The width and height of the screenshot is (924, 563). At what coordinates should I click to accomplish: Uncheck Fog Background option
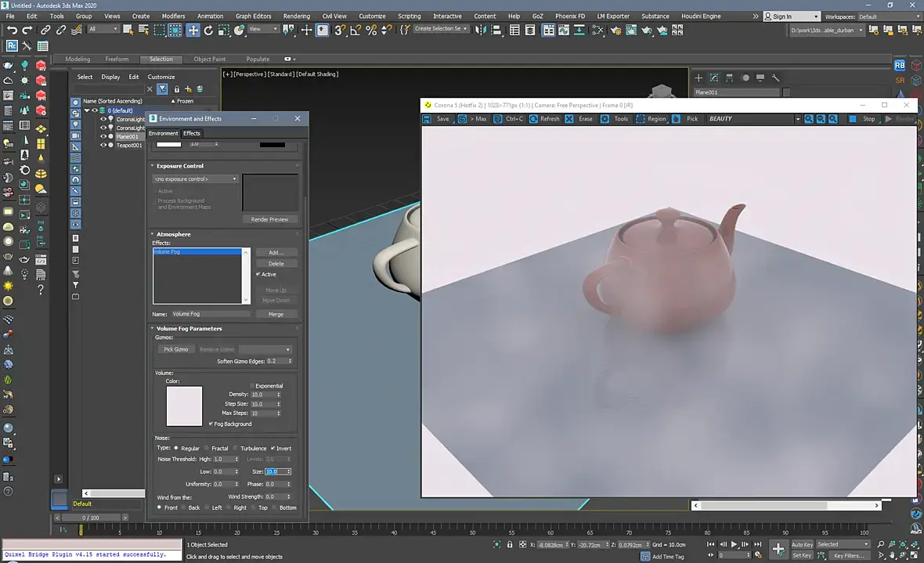point(211,424)
